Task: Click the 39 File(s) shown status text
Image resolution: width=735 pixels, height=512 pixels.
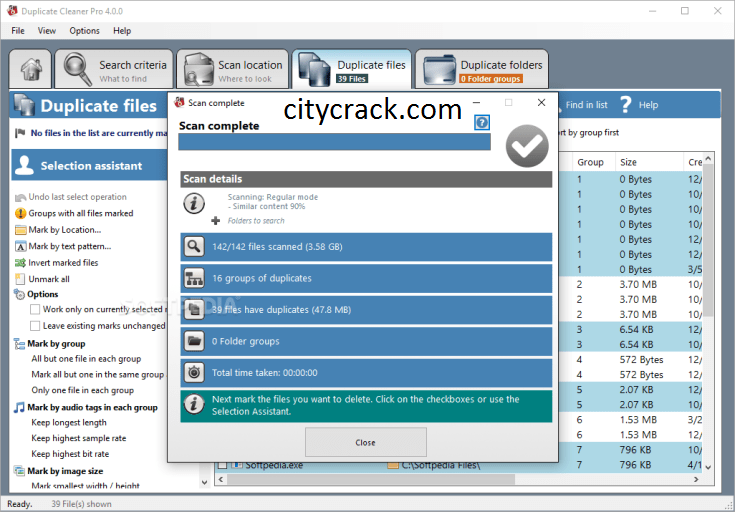Action: click(82, 504)
